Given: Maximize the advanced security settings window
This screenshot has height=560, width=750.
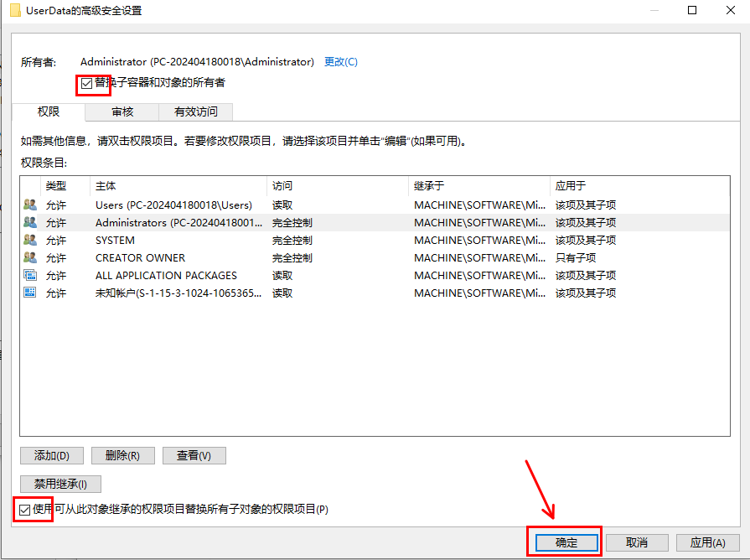Looking at the screenshot, I should (692, 10).
